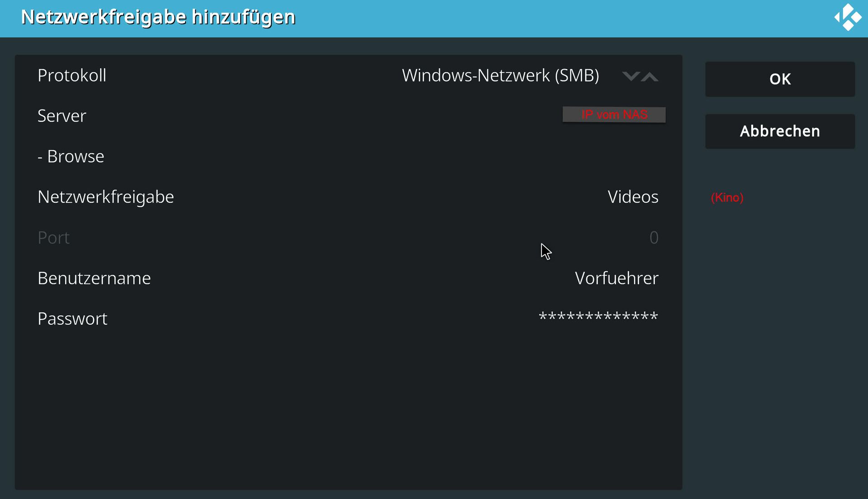Image resolution: width=868 pixels, height=499 pixels.
Task: Click the red (Kino) annotation
Action: (x=727, y=198)
